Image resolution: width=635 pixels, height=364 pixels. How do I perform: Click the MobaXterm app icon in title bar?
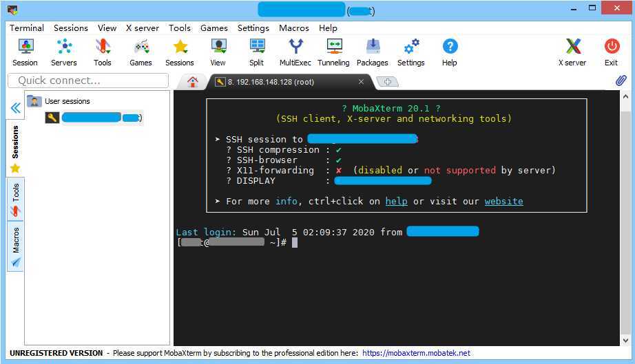12,10
